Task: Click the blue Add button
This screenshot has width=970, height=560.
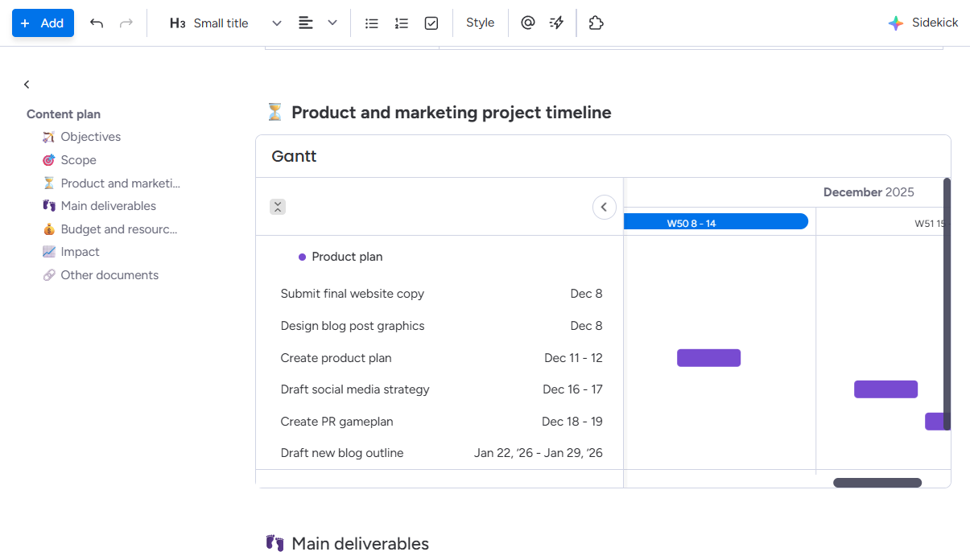Action: (x=43, y=23)
